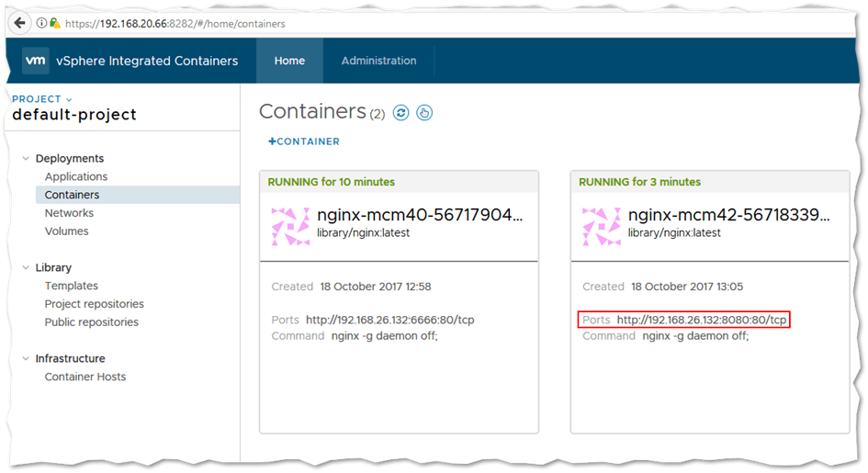
Task: Collapse the Library section
Action: pyautogui.click(x=26, y=267)
